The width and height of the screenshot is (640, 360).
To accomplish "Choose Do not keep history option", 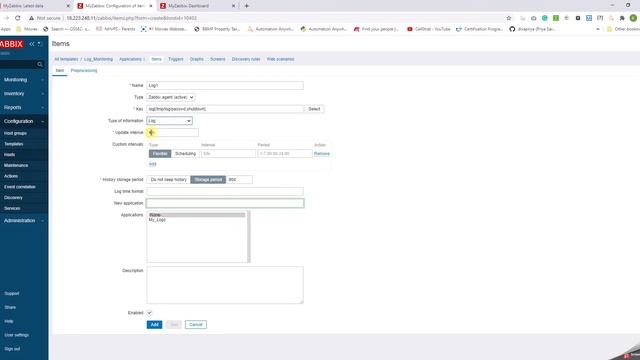I will coord(169,180).
